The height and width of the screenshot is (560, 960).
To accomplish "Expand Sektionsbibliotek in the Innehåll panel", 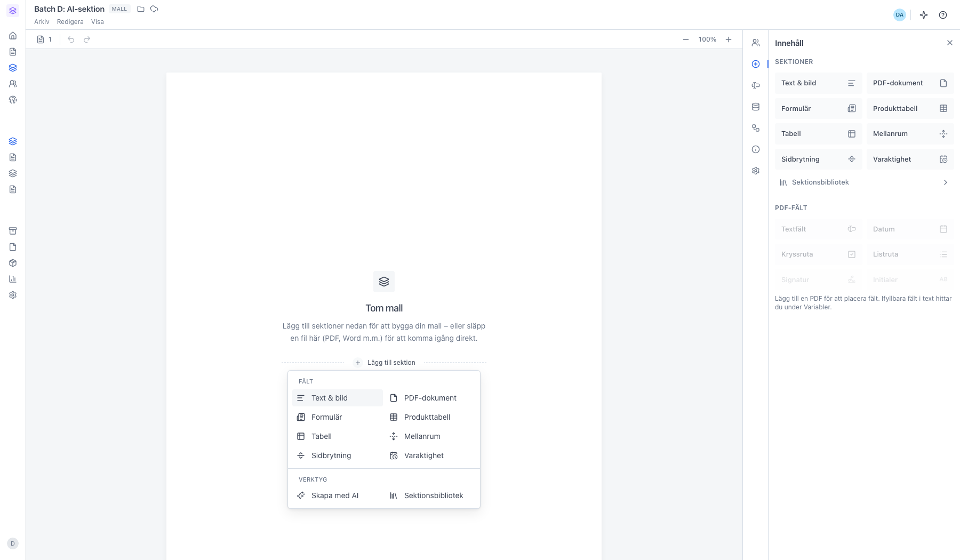I will (864, 182).
